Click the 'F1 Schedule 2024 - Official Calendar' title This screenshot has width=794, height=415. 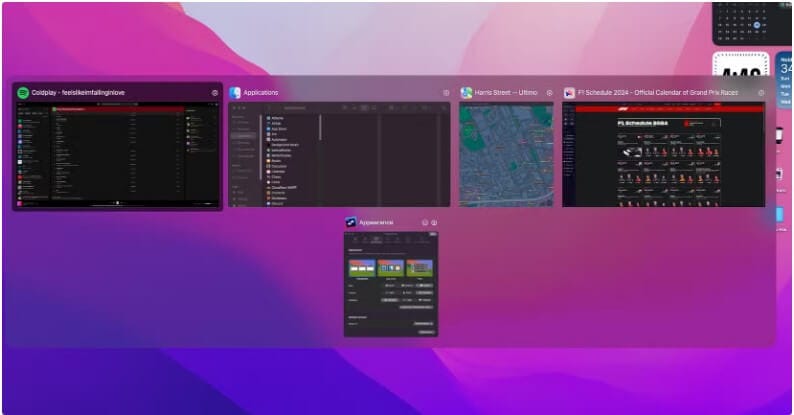[658, 93]
